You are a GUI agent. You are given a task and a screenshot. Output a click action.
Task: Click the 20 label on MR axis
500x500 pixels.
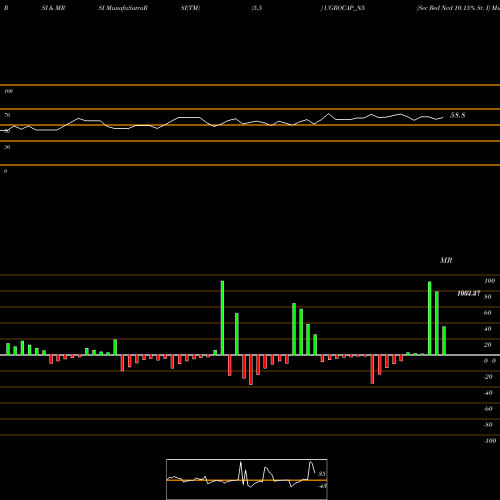pyautogui.click(x=487, y=345)
